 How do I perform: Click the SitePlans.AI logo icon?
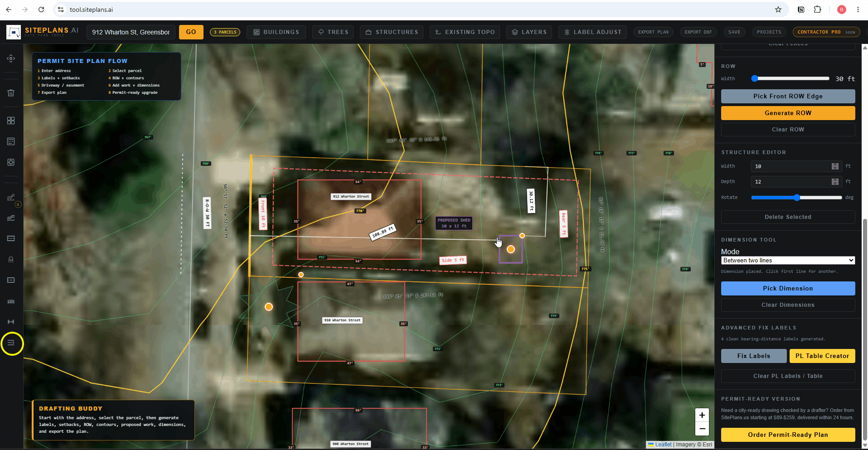click(14, 32)
